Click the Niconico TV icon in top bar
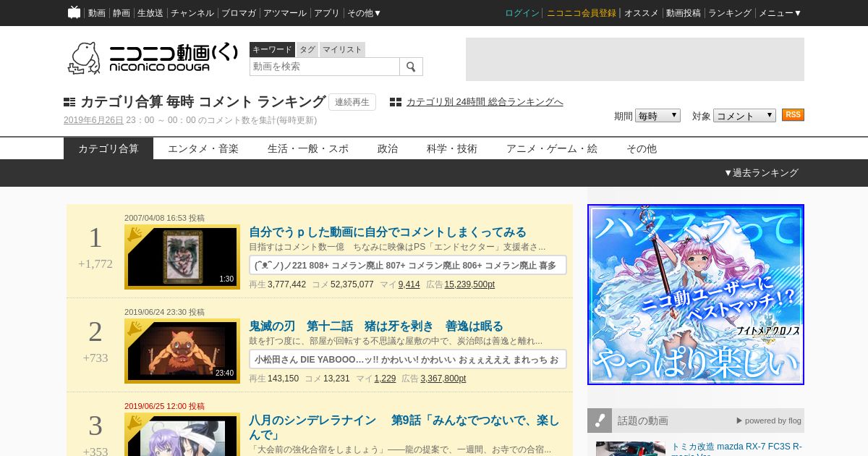This screenshot has width=868, height=456. [74, 12]
